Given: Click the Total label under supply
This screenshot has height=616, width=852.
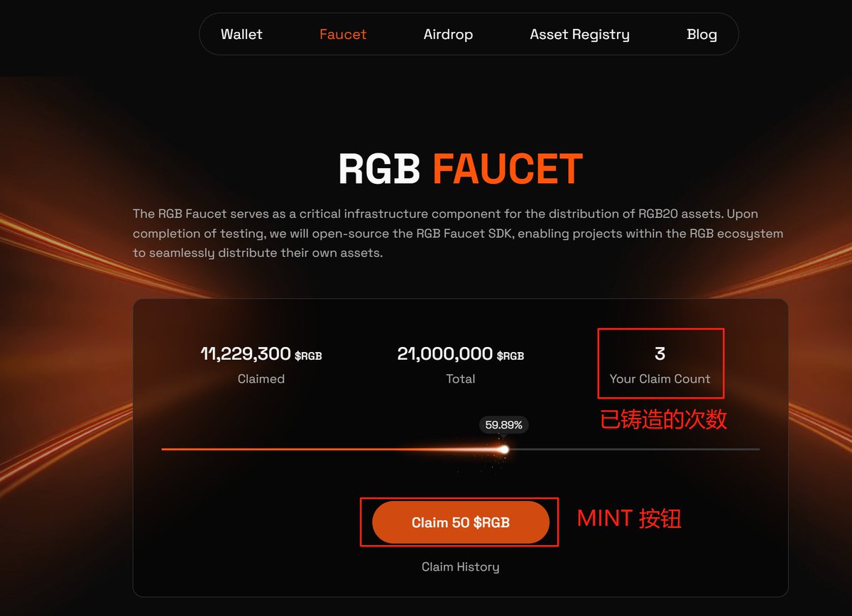Looking at the screenshot, I should [x=460, y=379].
